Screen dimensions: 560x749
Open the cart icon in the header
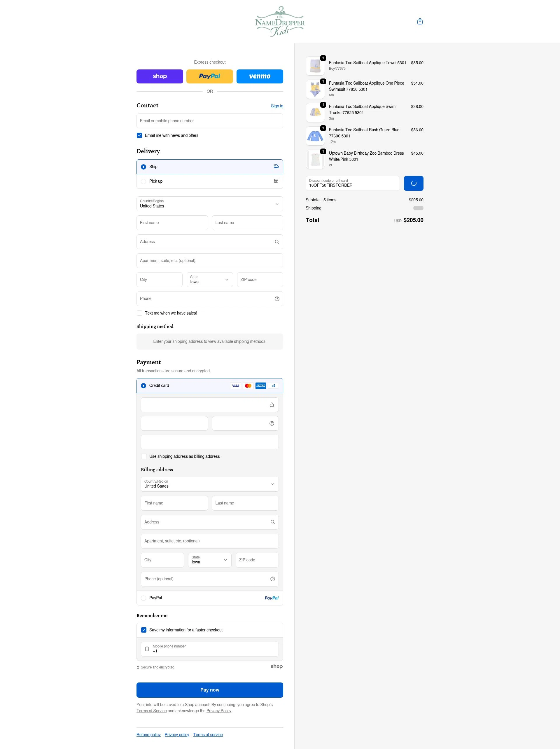point(420,21)
